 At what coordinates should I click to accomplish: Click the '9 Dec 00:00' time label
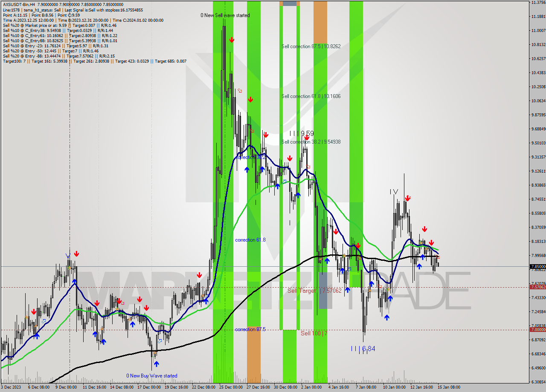[66, 387]
